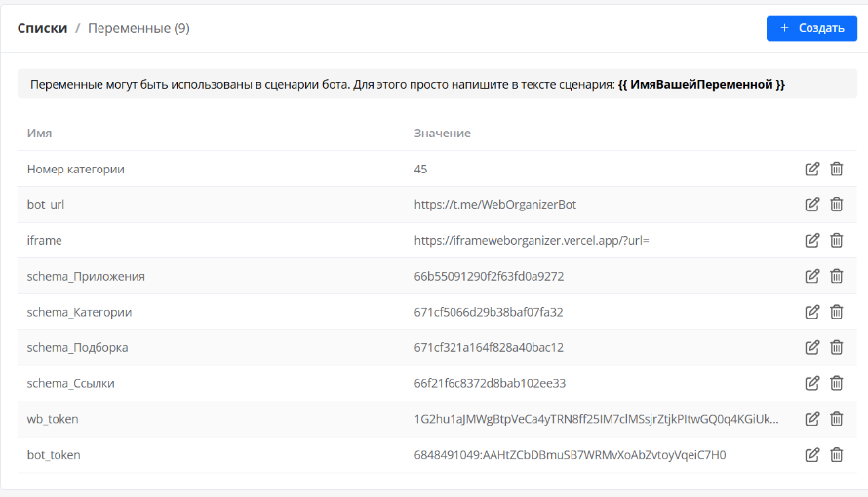Delete the wb_token variable
This screenshot has width=868, height=497.
click(x=836, y=419)
